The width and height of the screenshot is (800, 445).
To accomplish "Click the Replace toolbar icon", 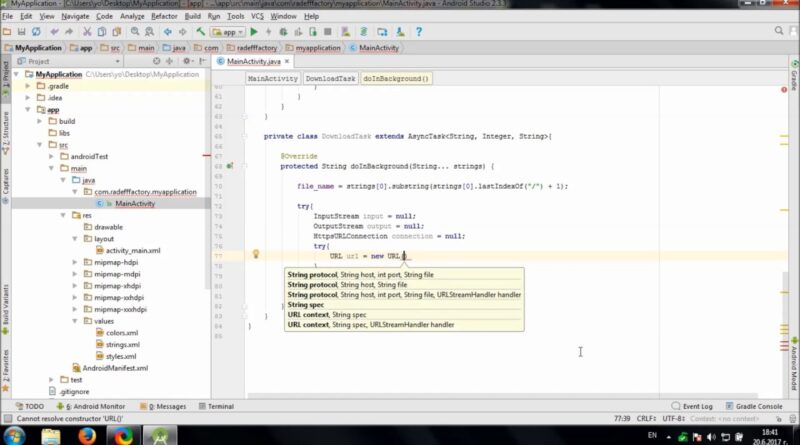I will 149,32.
